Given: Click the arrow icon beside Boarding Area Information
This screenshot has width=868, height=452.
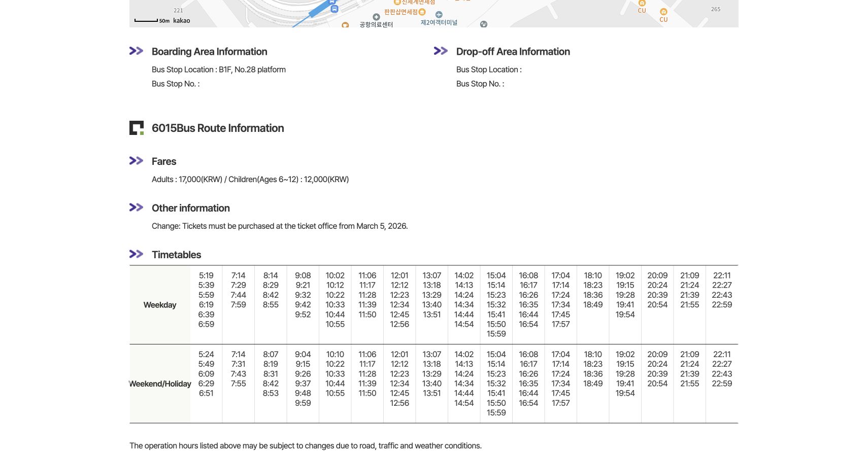Looking at the screenshot, I should coord(136,51).
